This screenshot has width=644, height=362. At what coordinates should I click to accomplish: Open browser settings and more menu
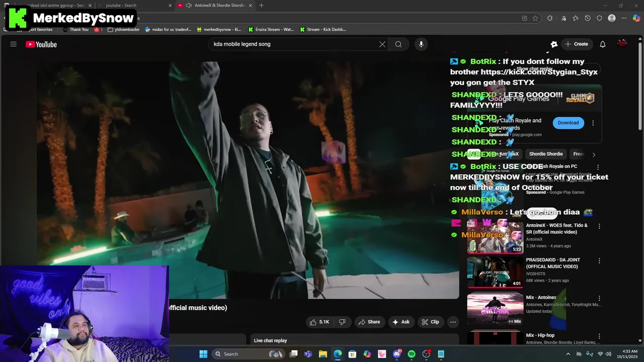tap(624, 18)
